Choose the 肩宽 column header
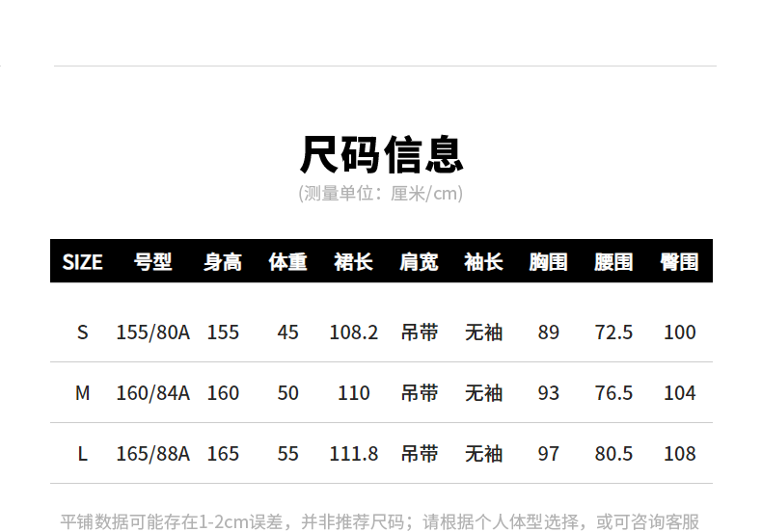 419,262
